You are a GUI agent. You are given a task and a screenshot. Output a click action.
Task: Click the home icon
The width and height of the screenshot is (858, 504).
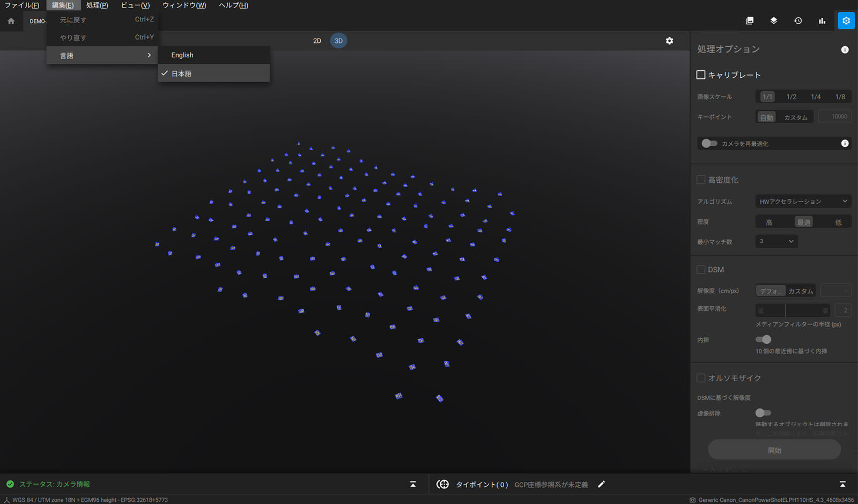[x=11, y=21]
